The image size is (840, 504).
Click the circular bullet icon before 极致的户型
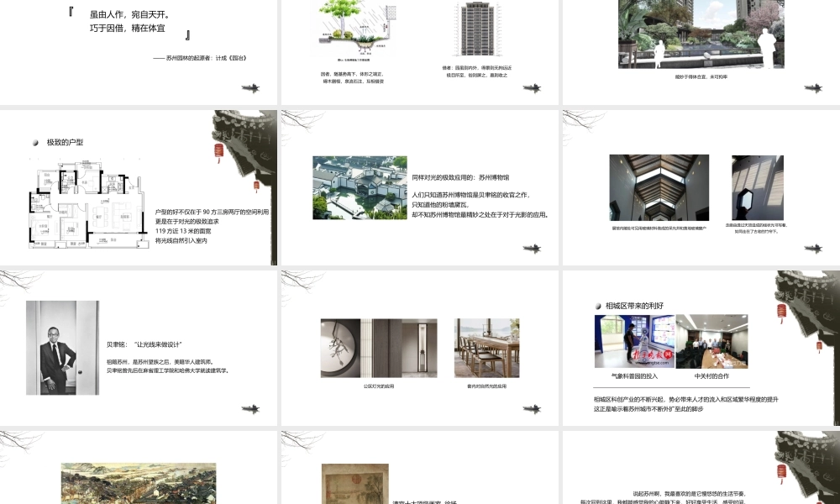click(37, 142)
